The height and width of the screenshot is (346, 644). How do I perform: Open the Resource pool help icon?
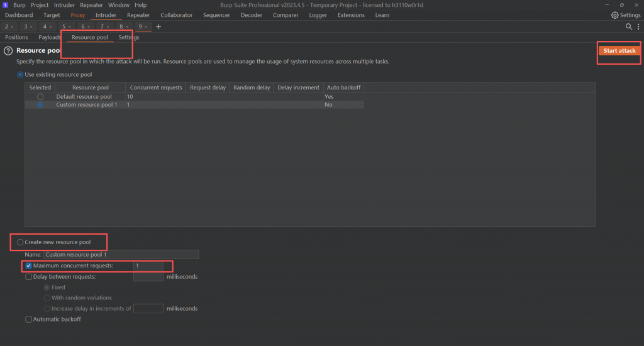pyautogui.click(x=8, y=50)
